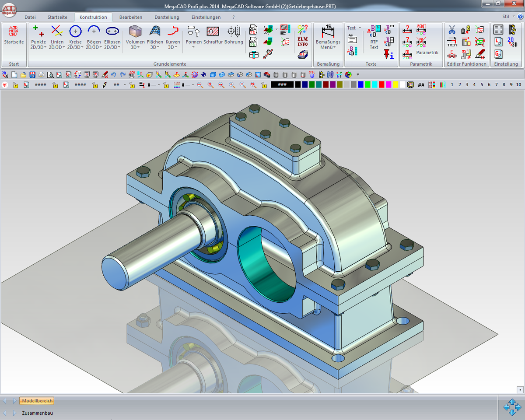
Task: Click the printer icon in the toolbar
Action: click(42, 75)
